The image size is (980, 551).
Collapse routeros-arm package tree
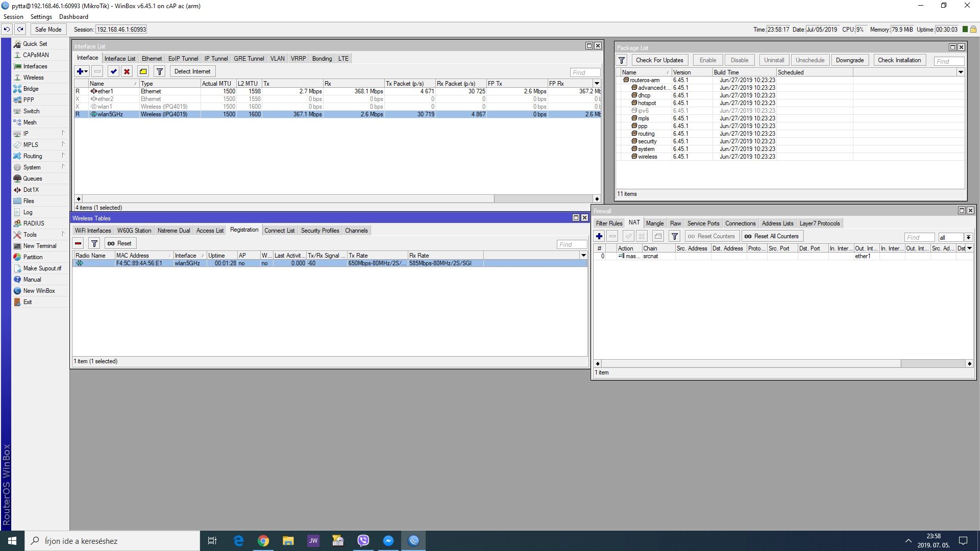(626, 80)
